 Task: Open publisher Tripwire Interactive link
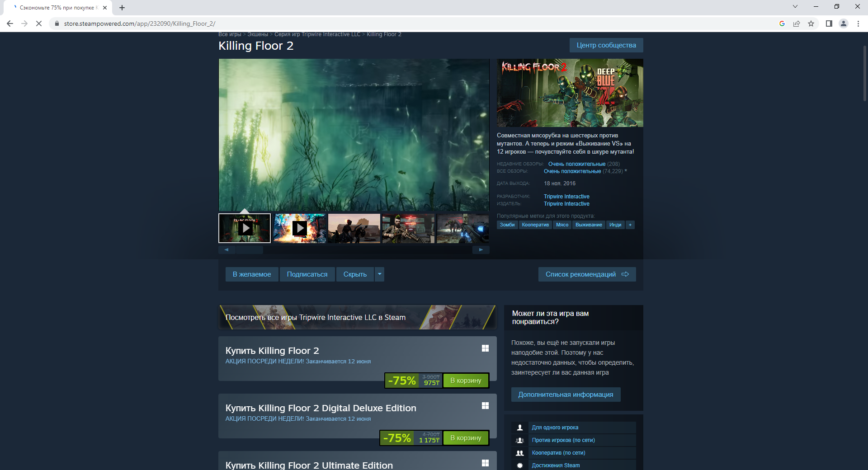click(x=566, y=204)
